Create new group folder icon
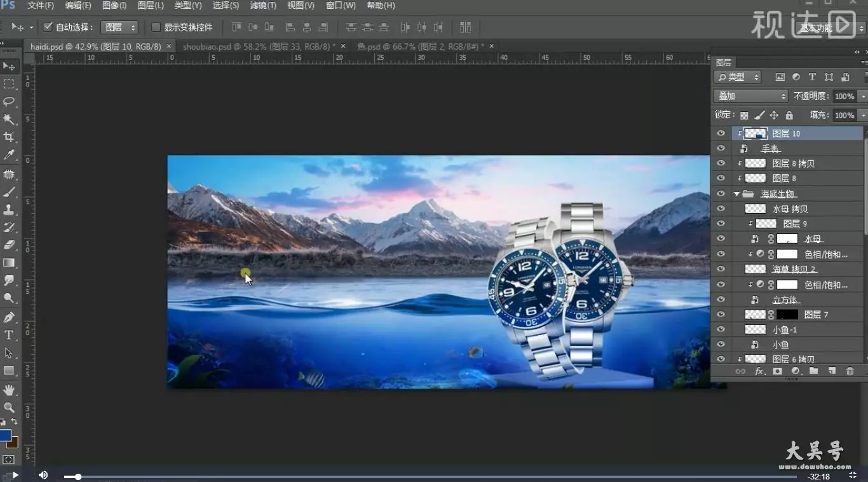Image resolution: width=868 pixels, height=482 pixels. [x=813, y=371]
